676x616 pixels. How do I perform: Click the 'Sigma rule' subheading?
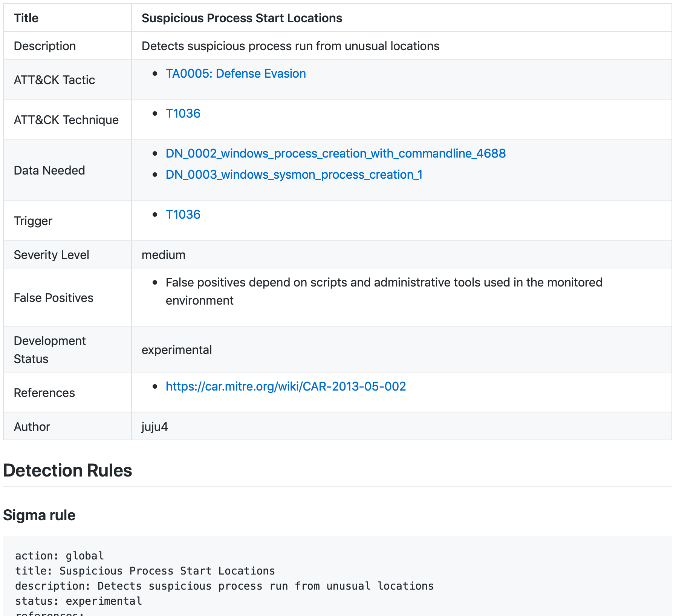tap(39, 515)
